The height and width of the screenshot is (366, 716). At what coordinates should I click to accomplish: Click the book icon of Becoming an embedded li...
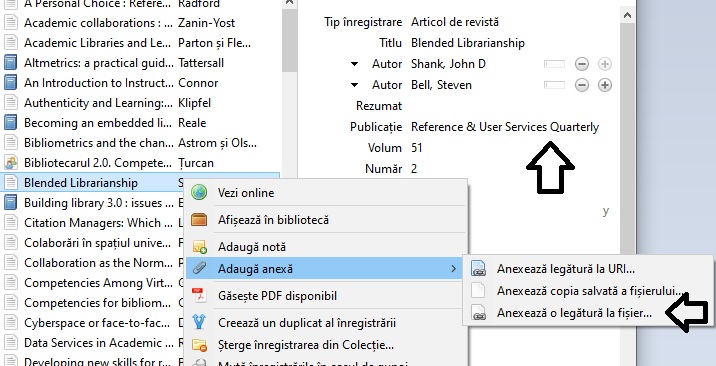pyautogui.click(x=10, y=122)
